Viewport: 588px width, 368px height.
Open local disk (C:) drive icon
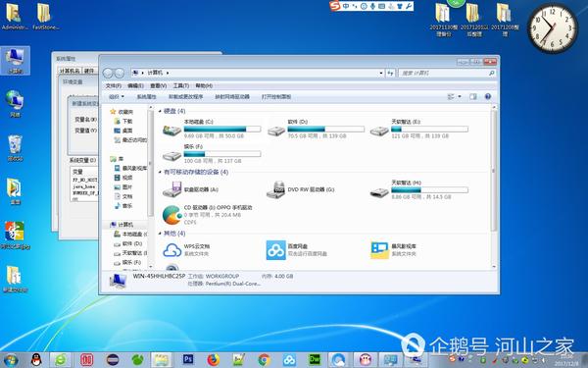pyautogui.click(x=171, y=131)
